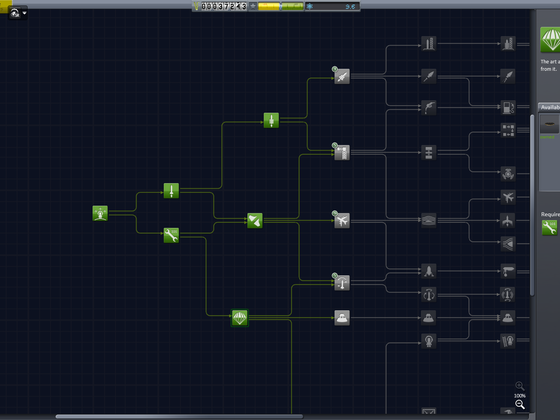Click the funds counter display
Viewport: 560px width, 420px height.
220,6
